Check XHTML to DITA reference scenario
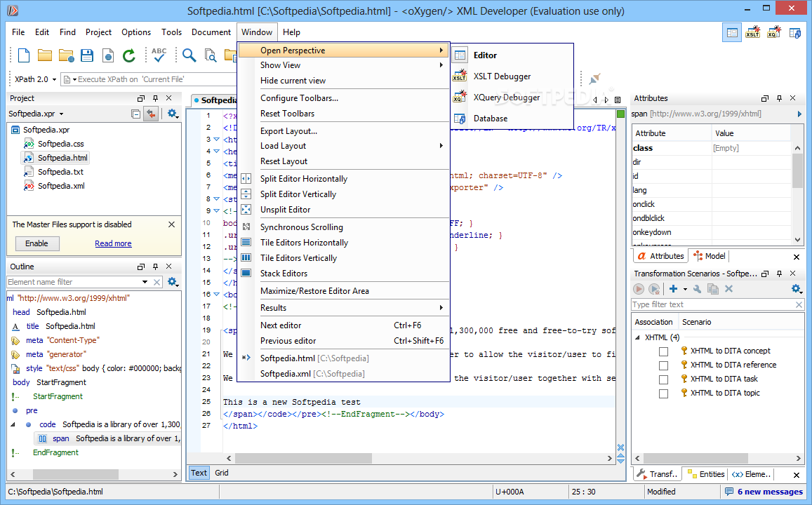This screenshot has width=812, height=505. click(663, 365)
